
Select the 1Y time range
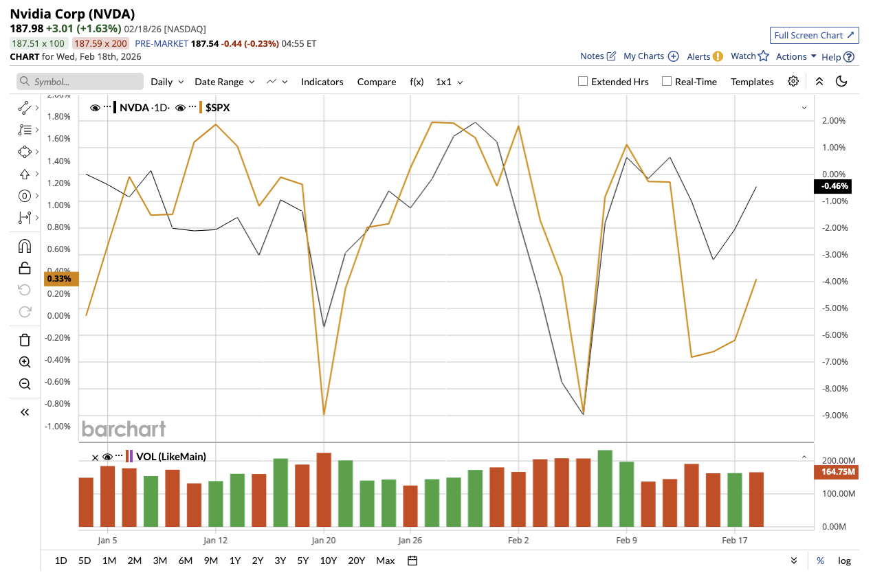coord(235,561)
